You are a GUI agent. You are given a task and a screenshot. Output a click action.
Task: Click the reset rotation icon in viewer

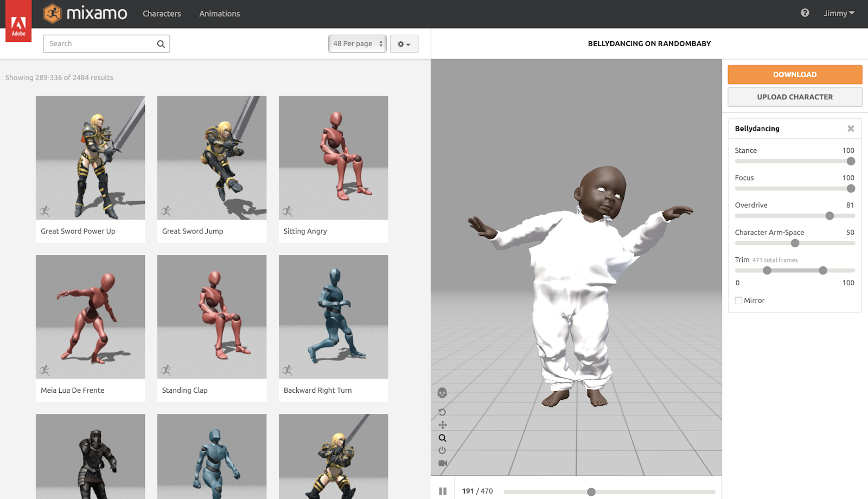[442, 412]
